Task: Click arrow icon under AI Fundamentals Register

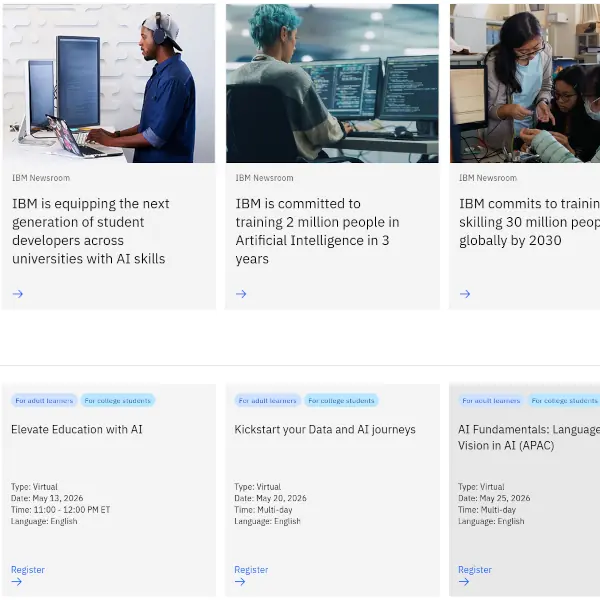Action: point(464,582)
